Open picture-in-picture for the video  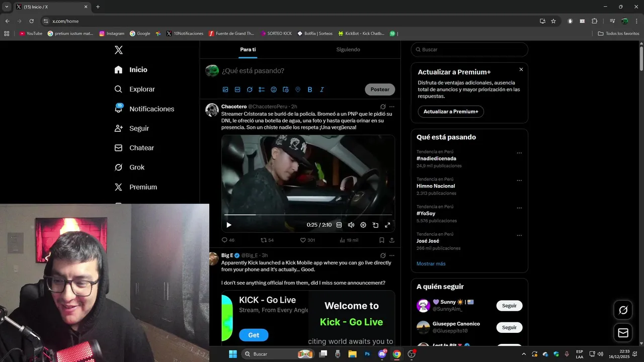pos(375,225)
